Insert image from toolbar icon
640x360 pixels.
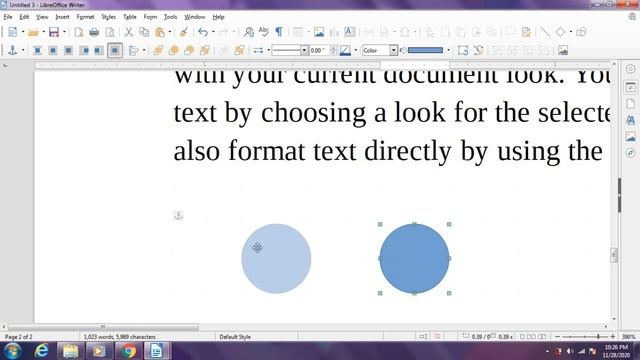[x=319, y=32]
